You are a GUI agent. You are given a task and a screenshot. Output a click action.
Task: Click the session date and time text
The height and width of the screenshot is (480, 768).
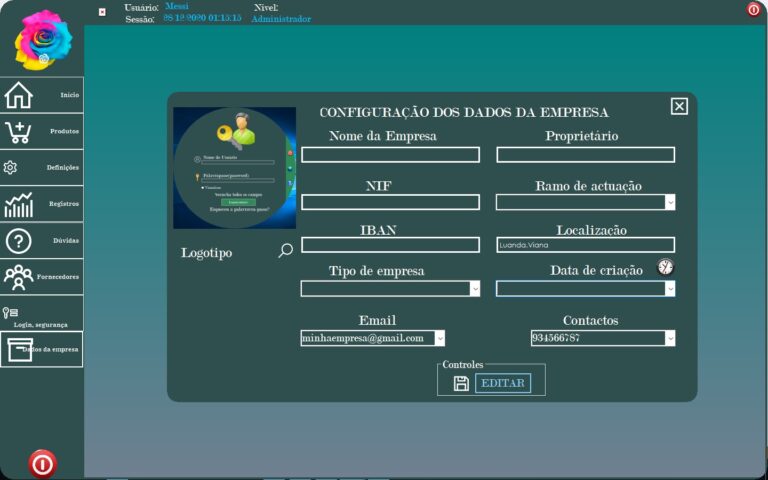click(202, 18)
